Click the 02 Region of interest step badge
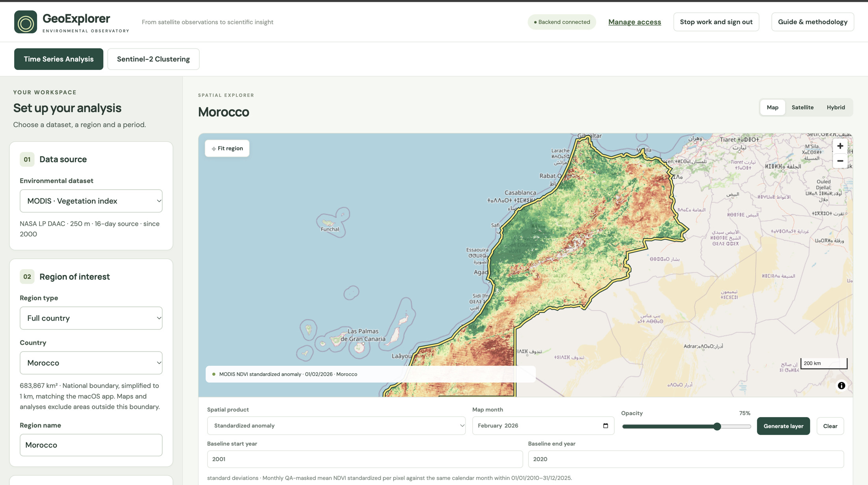This screenshot has width=868, height=485. (27, 277)
